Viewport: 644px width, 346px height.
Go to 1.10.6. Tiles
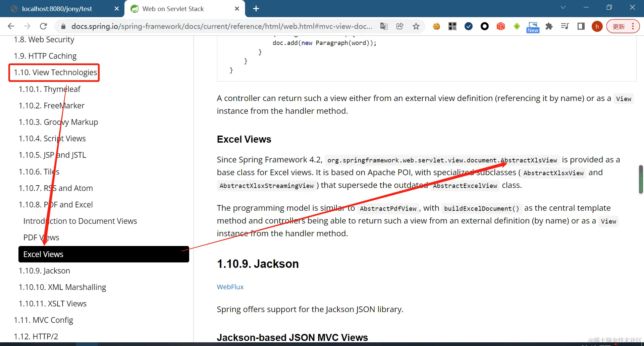39,172
